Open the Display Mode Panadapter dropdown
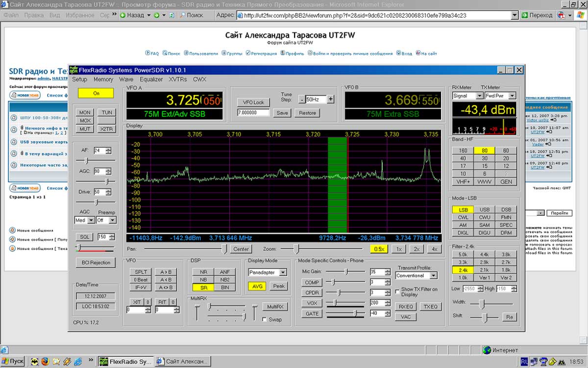Image resolution: width=588 pixels, height=368 pixels. click(x=283, y=272)
